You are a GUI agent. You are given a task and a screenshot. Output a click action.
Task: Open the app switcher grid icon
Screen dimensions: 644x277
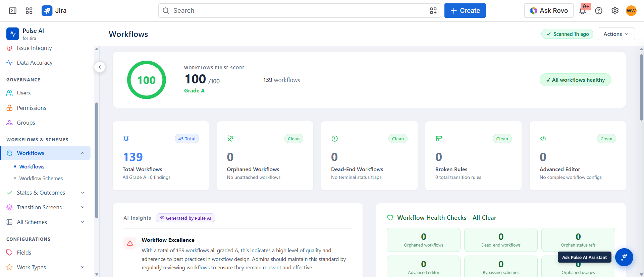(29, 11)
